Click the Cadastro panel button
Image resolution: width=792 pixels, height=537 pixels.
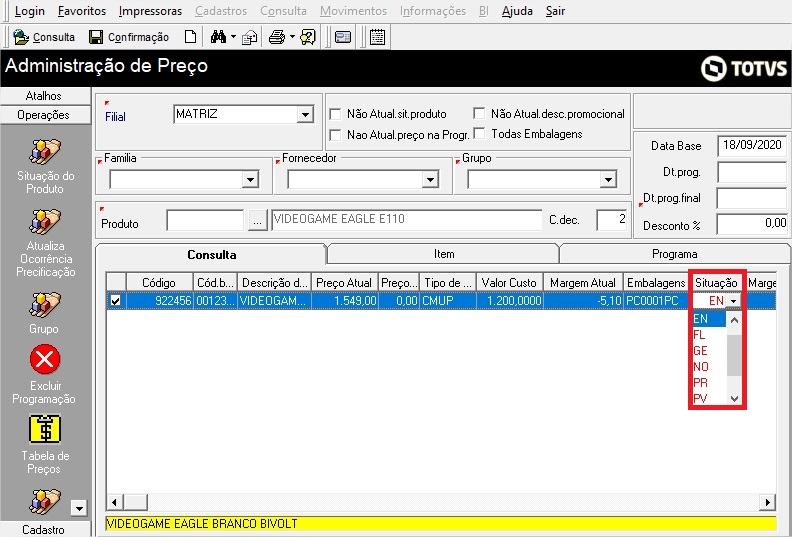pos(45,529)
